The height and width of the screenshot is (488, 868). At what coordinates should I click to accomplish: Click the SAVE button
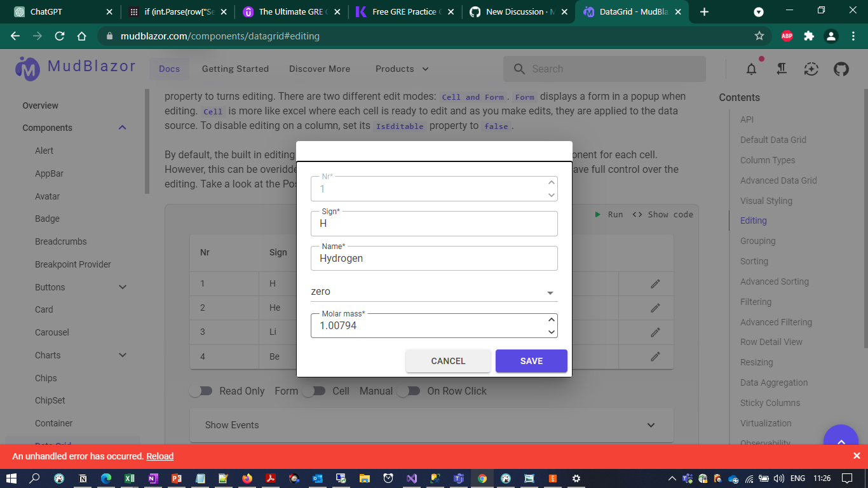pos(531,361)
